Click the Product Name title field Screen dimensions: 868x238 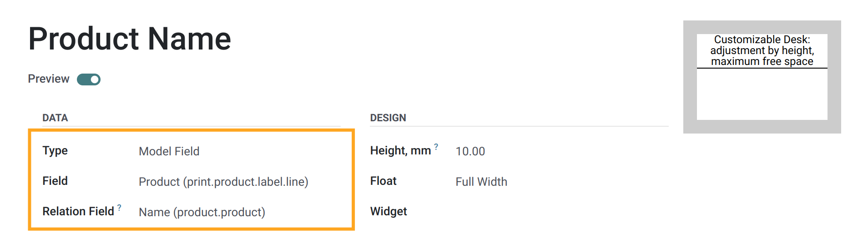click(130, 39)
